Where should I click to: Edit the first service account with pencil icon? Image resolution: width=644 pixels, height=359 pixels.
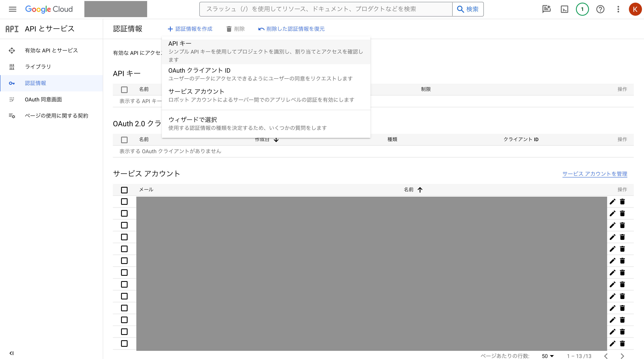(612, 202)
